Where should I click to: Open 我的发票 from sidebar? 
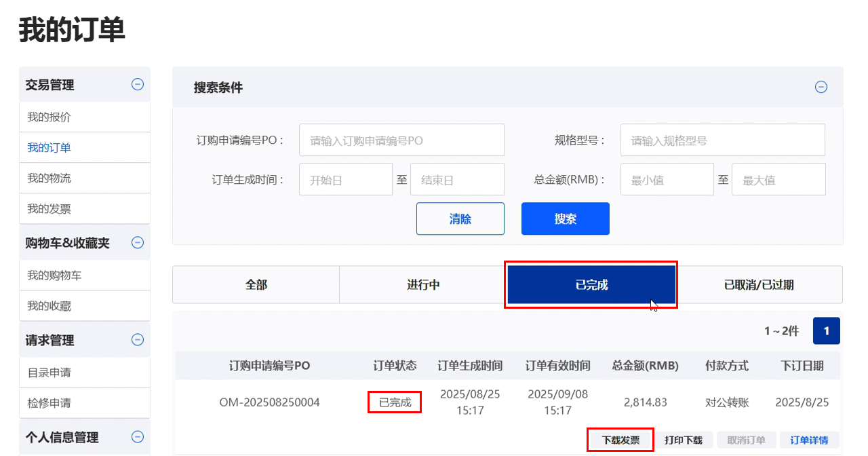[x=49, y=209]
